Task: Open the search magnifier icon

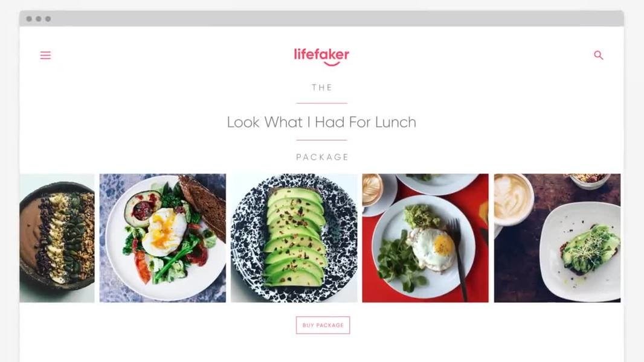Action: [x=599, y=55]
